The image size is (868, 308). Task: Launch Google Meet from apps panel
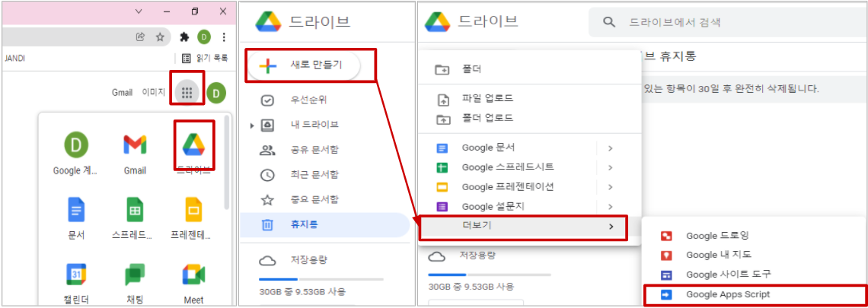coord(193,276)
